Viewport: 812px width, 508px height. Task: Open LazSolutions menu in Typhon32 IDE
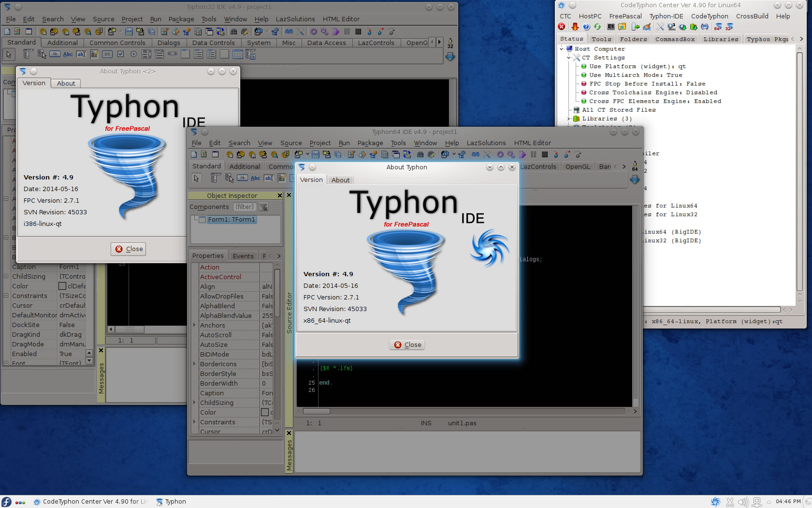coord(295,19)
